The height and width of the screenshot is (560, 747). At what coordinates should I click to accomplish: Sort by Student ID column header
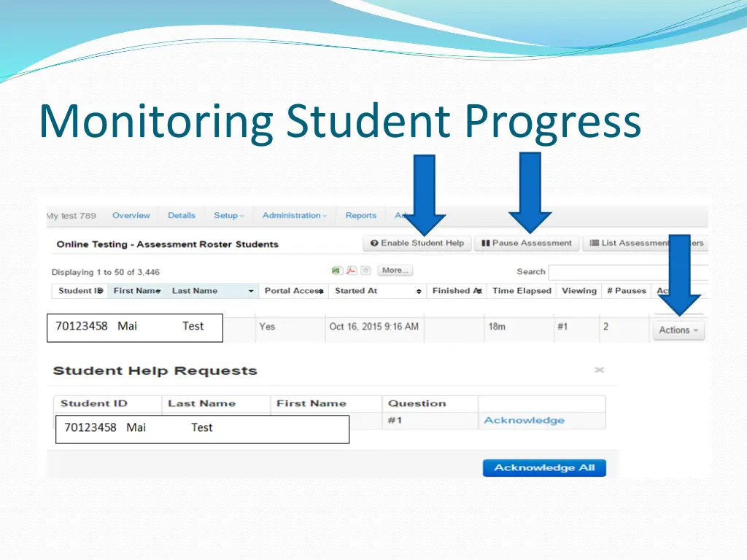pyautogui.click(x=80, y=291)
